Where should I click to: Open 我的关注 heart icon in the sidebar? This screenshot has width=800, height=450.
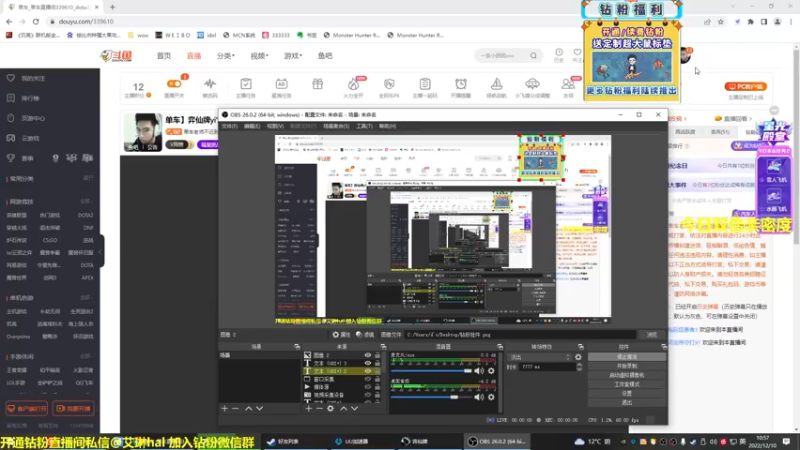tap(11, 78)
